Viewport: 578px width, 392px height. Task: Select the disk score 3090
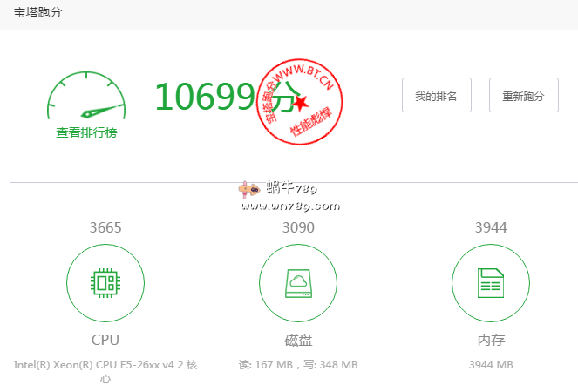pos(298,227)
